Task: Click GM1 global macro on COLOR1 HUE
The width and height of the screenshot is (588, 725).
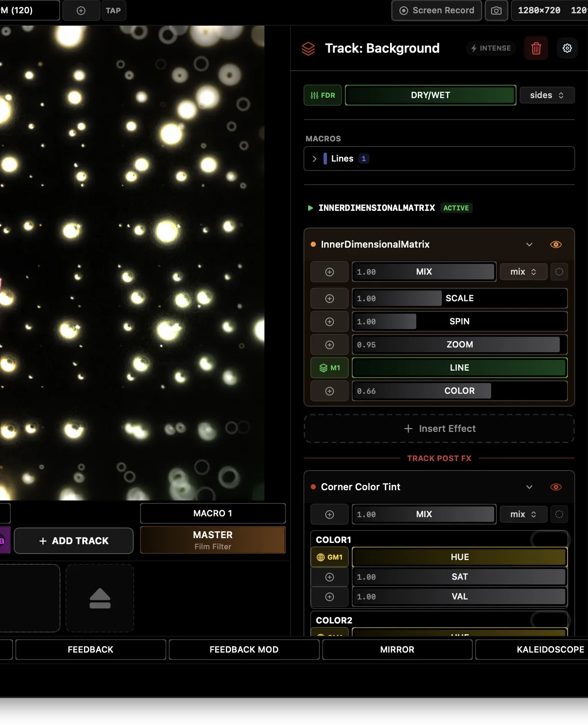Action: click(330, 557)
